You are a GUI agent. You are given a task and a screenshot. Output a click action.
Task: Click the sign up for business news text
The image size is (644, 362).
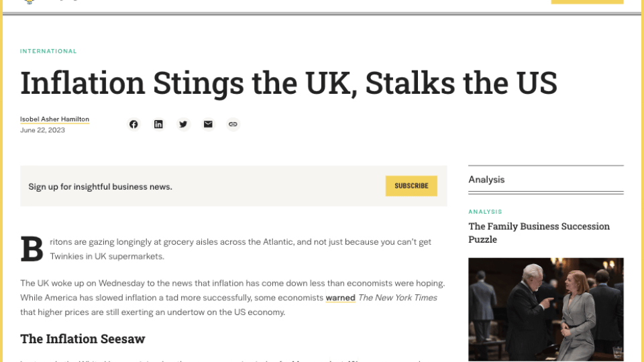tap(100, 187)
